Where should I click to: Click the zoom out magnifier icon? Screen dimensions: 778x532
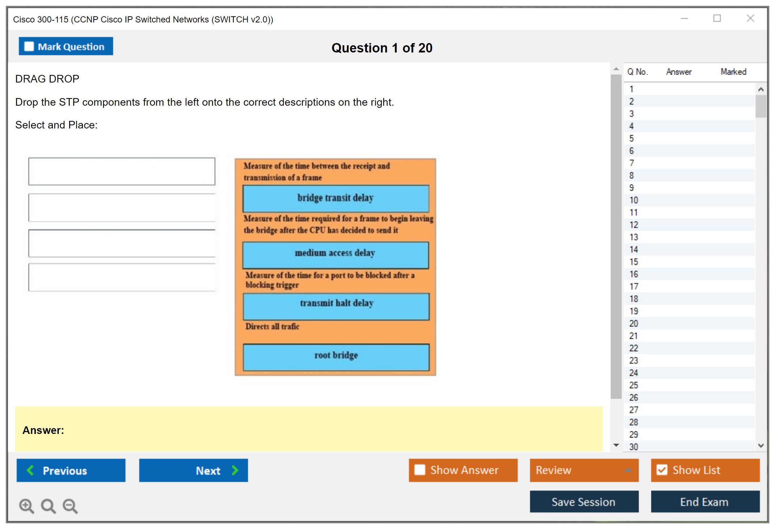70,506
